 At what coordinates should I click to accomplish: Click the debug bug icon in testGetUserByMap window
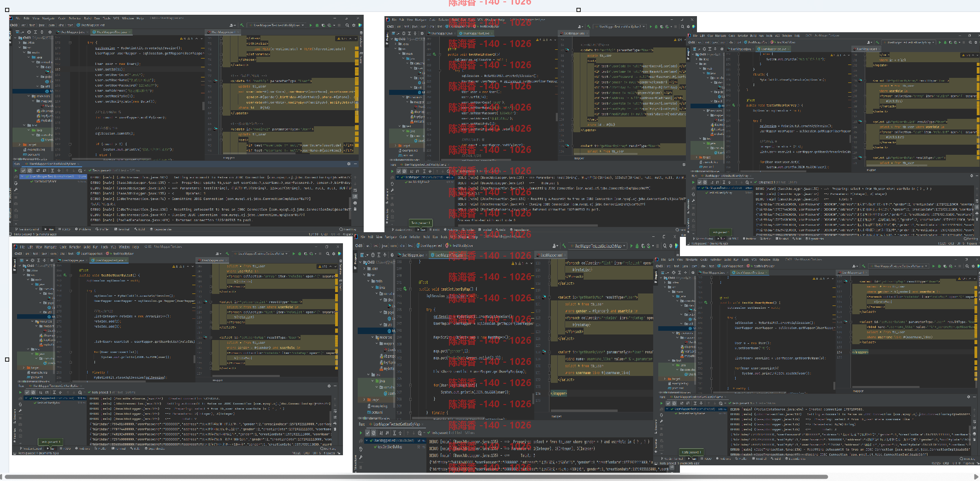coord(637,246)
